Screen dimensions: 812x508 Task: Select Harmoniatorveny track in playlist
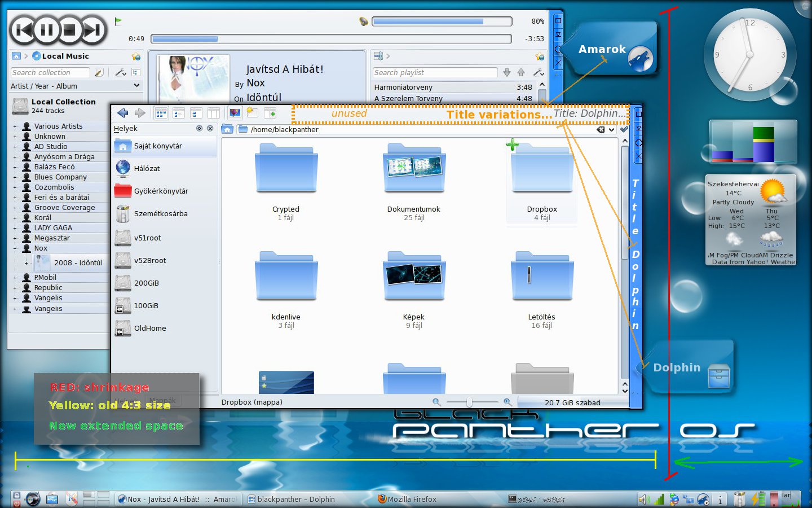[453, 87]
